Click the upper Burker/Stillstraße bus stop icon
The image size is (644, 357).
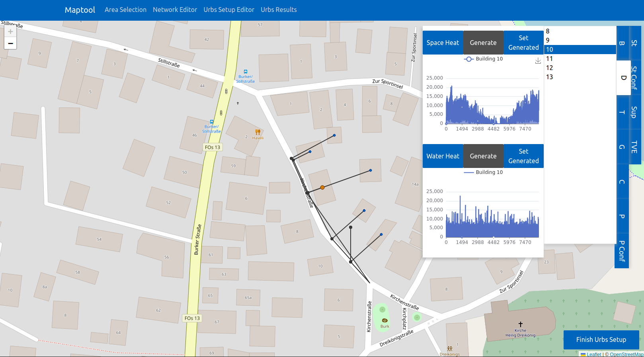[246, 72]
